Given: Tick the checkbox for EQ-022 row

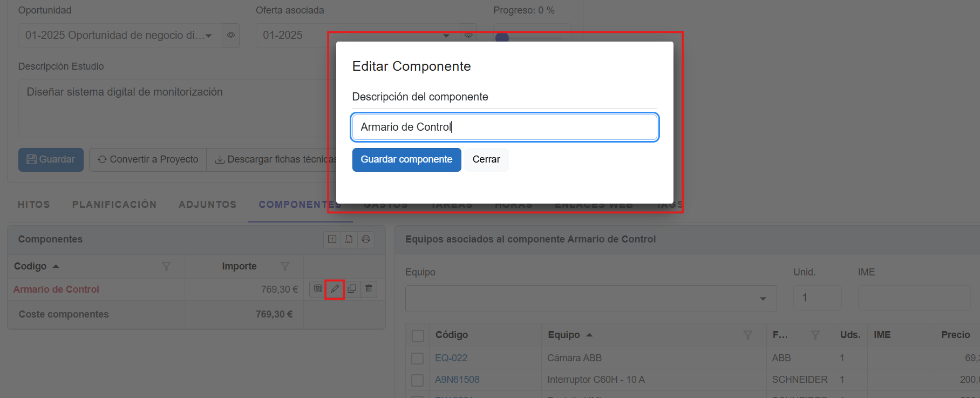Looking at the screenshot, I should (417, 358).
